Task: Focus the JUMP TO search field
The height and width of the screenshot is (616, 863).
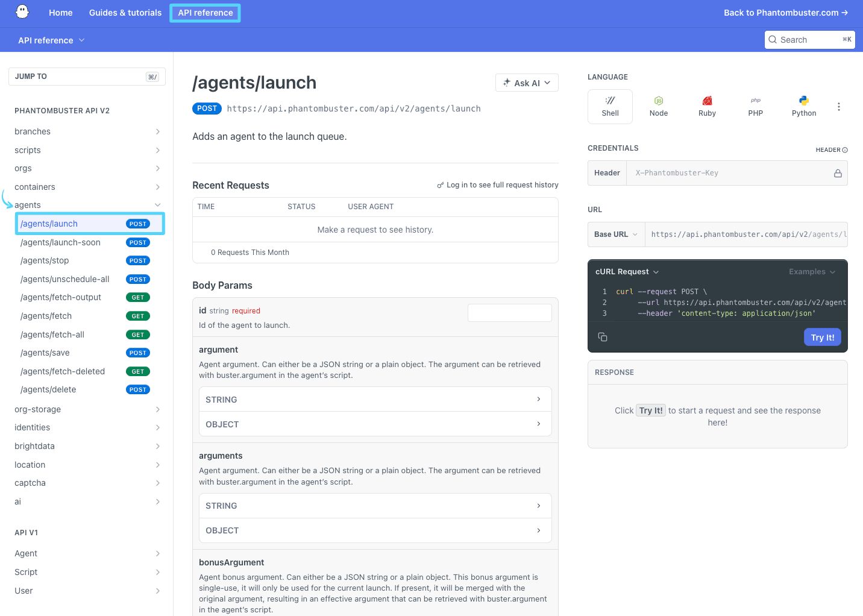Action: tap(87, 77)
